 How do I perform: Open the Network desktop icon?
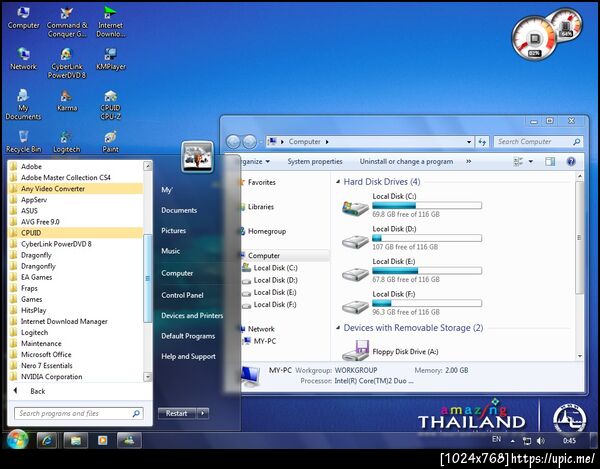(x=23, y=59)
